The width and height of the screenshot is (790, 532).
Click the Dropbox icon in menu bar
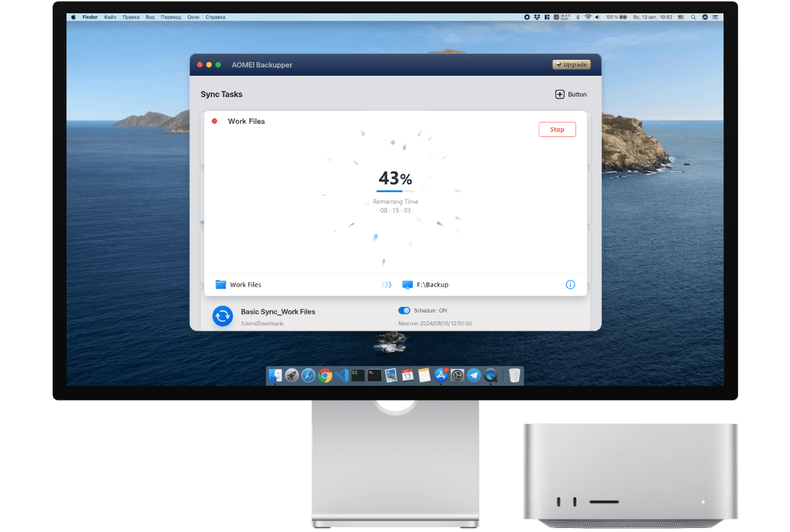click(537, 17)
